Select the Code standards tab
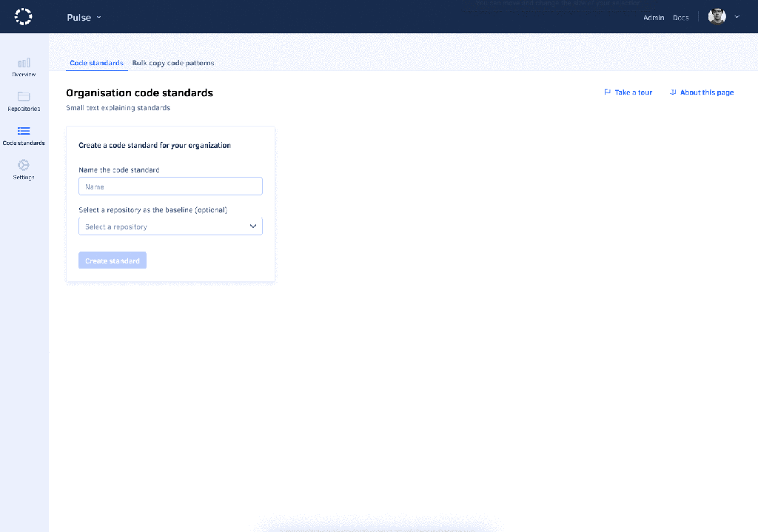The width and height of the screenshot is (758, 532). pos(95,63)
